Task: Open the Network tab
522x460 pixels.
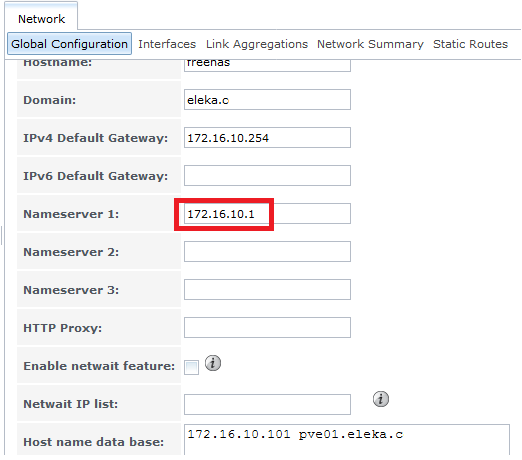Action: 41,19
